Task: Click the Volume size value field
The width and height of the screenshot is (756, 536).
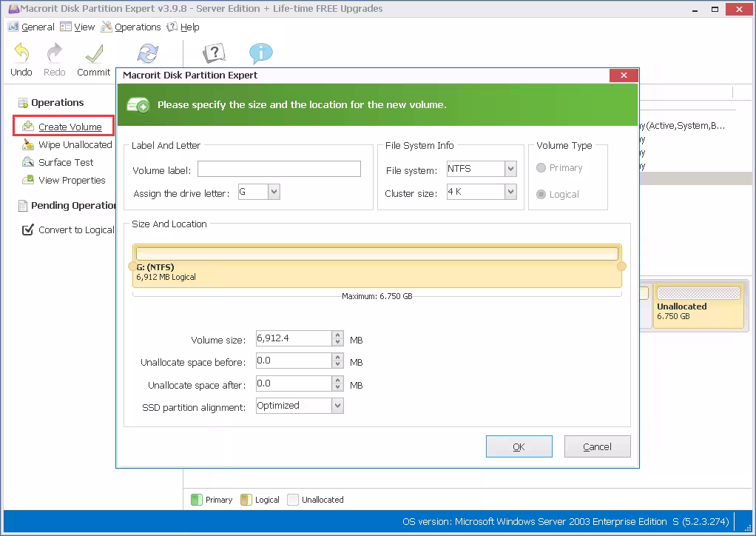Action: 294,338
